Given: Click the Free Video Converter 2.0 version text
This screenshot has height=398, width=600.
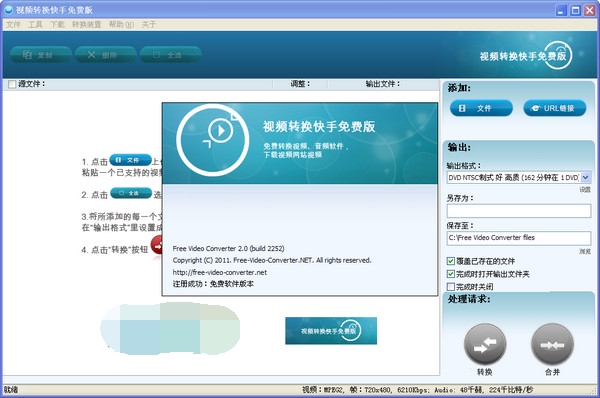Looking at the screenshot, I should [x=228, y=249].
